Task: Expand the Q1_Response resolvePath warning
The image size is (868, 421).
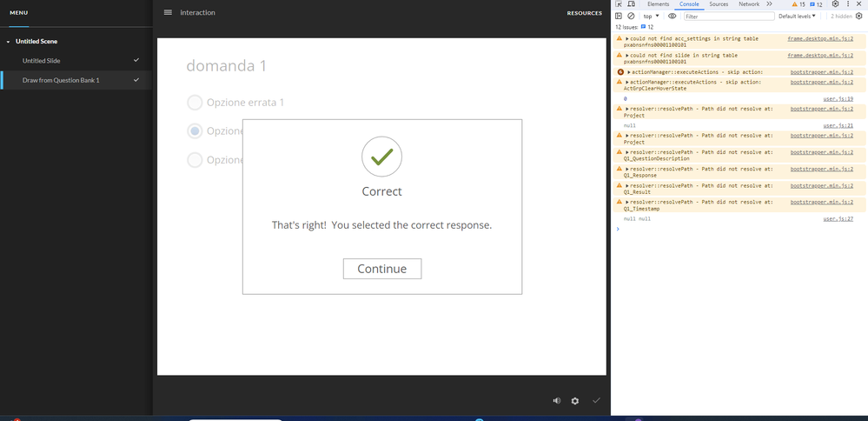Action: (627, 169)
